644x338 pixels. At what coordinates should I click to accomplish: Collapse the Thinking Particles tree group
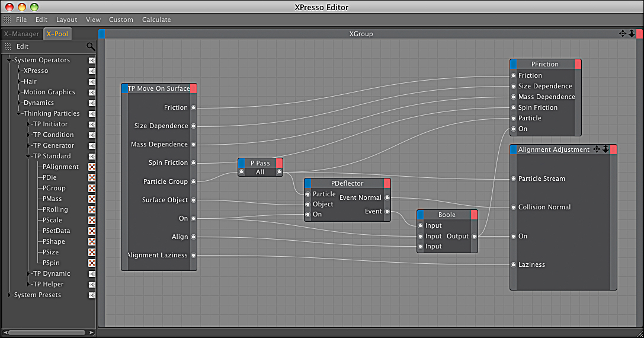18,113
